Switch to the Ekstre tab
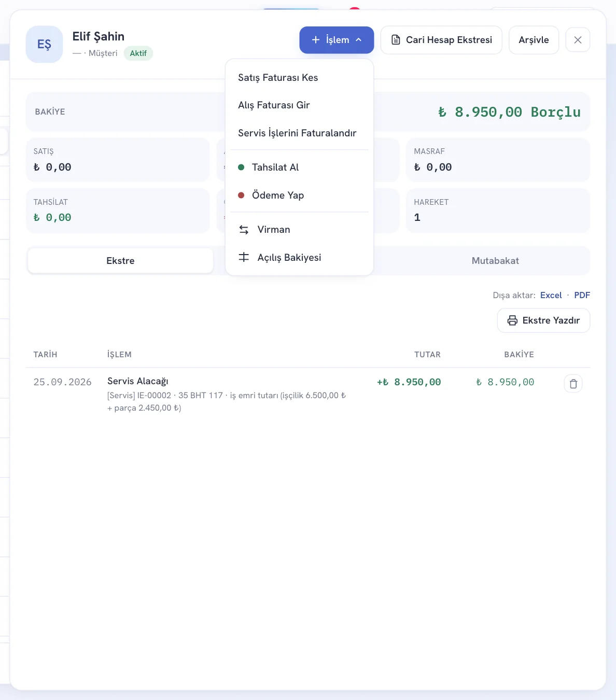This screenshot has width=616, height=700. pyautogui.click(x=120, y=261)
